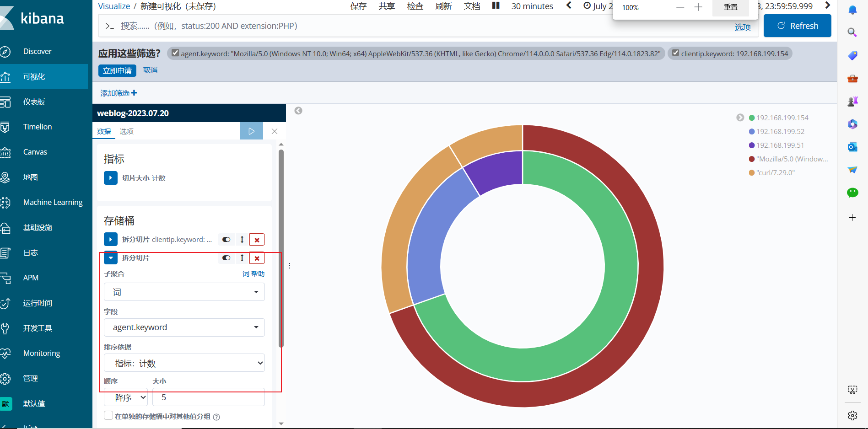
Task: Open the 可视化 Visualize section
Action: click(x=43, y=76)
